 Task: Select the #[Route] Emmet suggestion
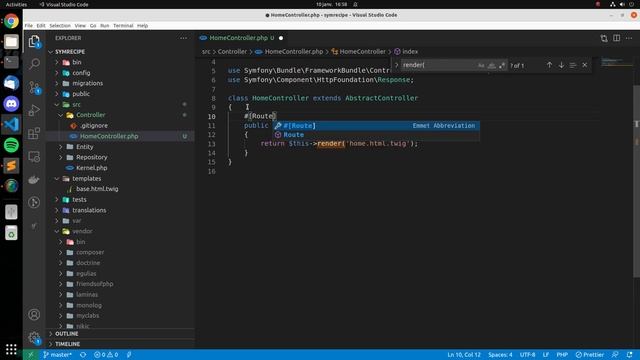[x=376, y=126]
